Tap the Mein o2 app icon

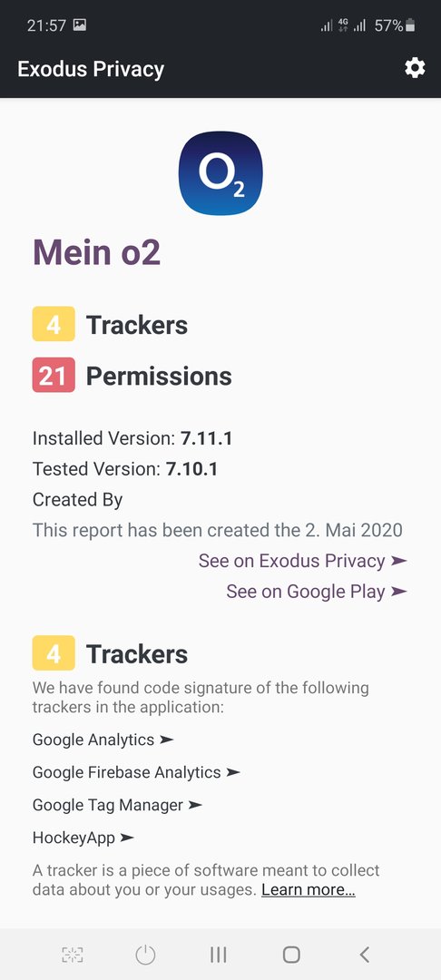tap(220, 173)
